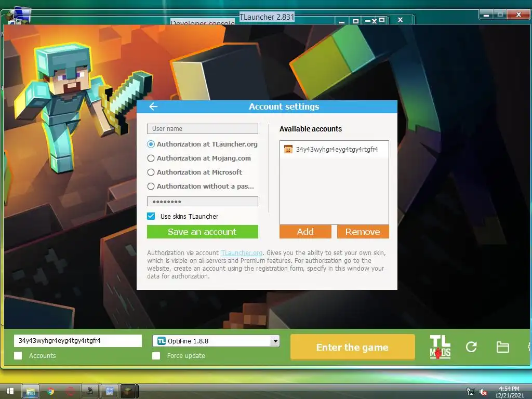Viewport: 532px width, 399px height.
Task: Click the User name input field
Action: point(203,129)
